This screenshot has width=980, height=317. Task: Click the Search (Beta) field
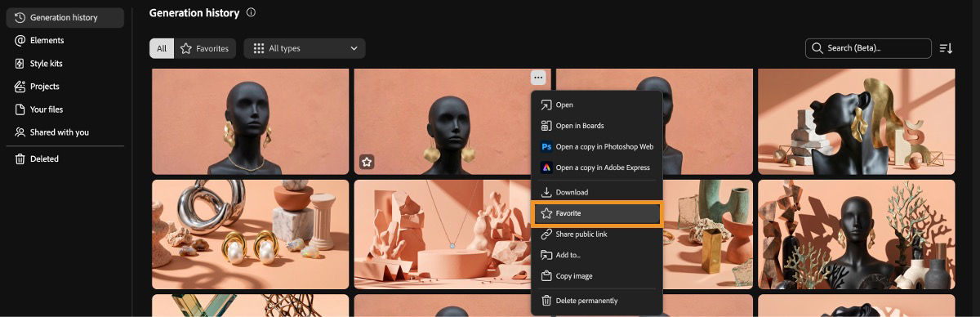(x=868, y=48)
